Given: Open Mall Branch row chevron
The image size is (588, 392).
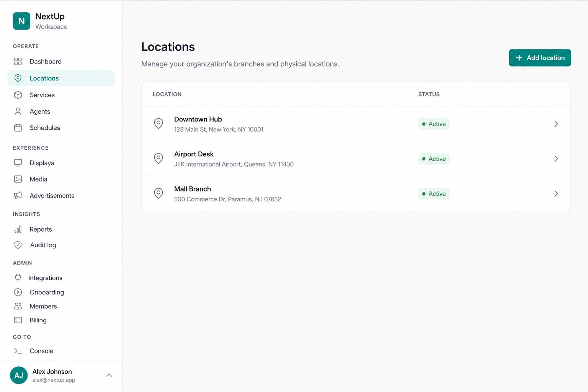Looking at the screenshot, I should (556, 194).
